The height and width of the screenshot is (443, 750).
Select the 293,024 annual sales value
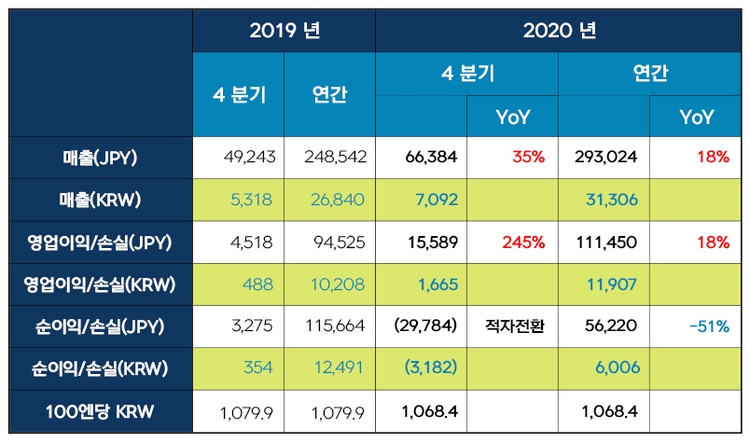[x=604, y=157]
